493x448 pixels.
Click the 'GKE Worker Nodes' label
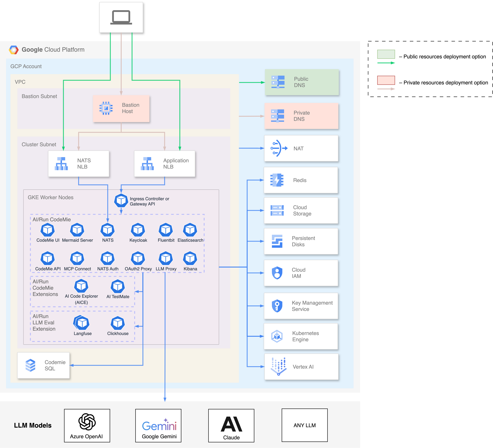[x=51, y=197]
